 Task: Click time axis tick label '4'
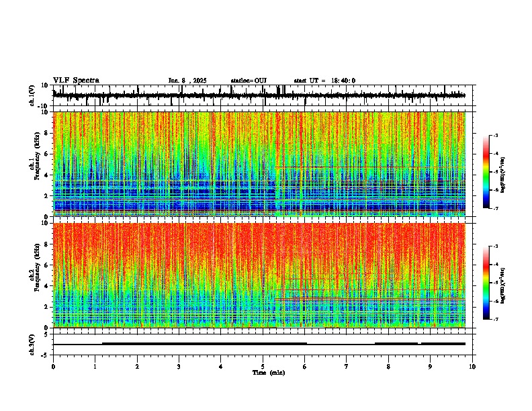point(221,367)
